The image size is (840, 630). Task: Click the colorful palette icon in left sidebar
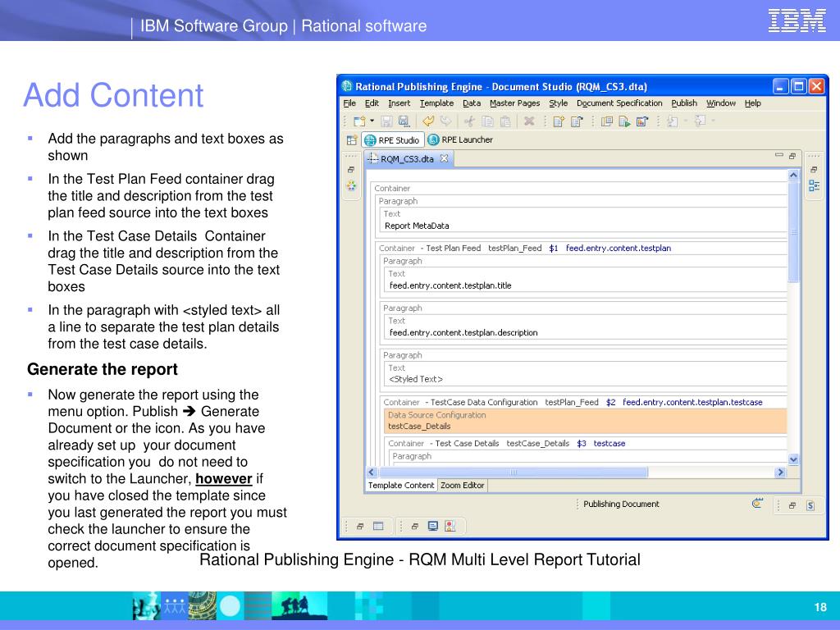pyautogui.click(x=351, y=186)
